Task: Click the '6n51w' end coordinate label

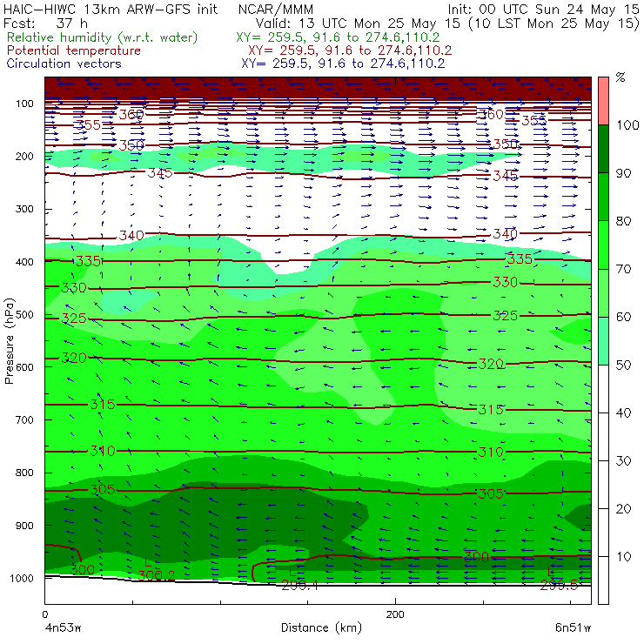Action: (x=573, y=627)
